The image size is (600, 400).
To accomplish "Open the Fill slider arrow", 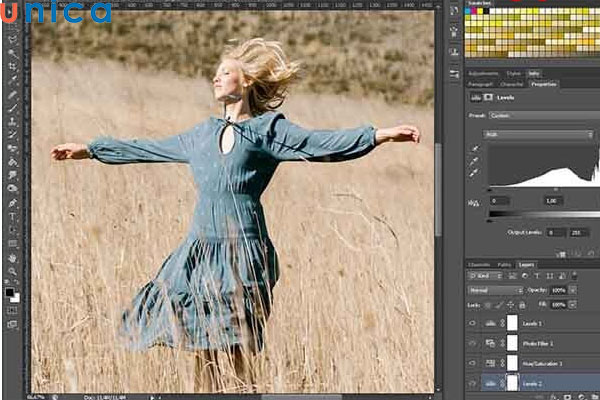I will 573,305.
